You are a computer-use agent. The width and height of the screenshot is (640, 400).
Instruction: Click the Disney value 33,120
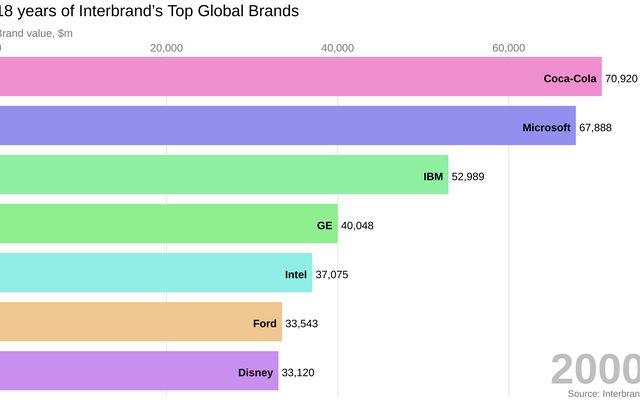click(x=298, y=372)
